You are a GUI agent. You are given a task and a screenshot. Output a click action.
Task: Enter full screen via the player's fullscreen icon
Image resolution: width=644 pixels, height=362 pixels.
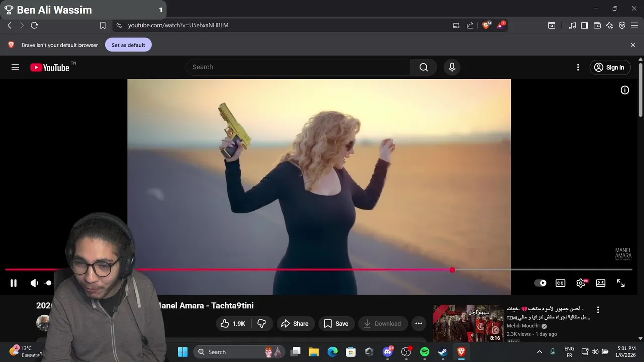click(621, 283)
